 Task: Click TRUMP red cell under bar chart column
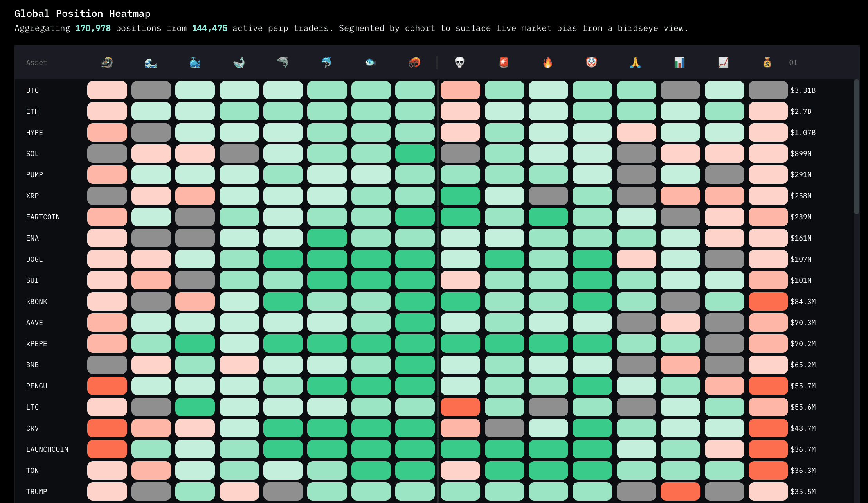point(680,492)
